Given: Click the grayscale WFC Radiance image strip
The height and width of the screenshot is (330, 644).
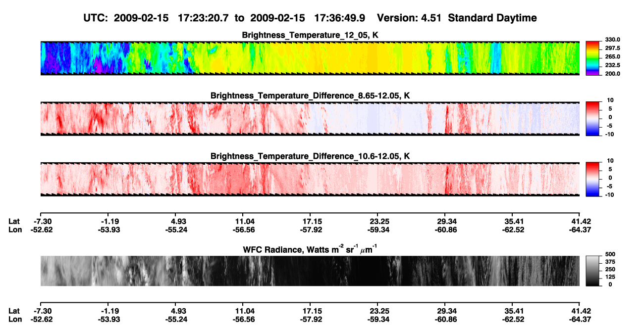Looking at the screenshot, I should [310, 271].
